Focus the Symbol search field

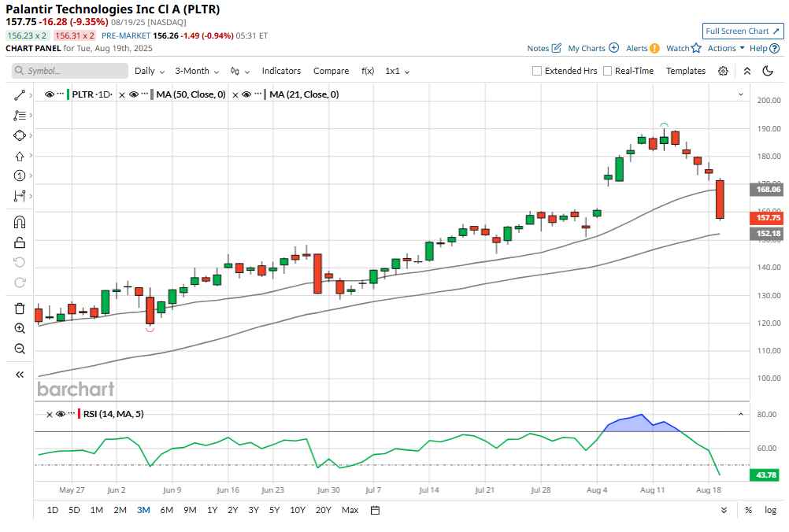(x=70, y=71)
